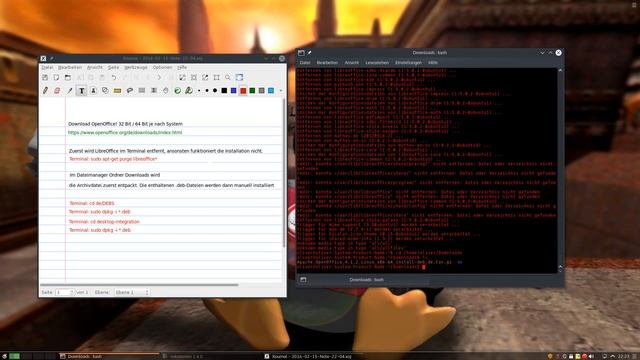Expand the Xournal toolbar overflow arrow
The width and height of the screenshot is (640, 360).
click(x=281, y=91)
